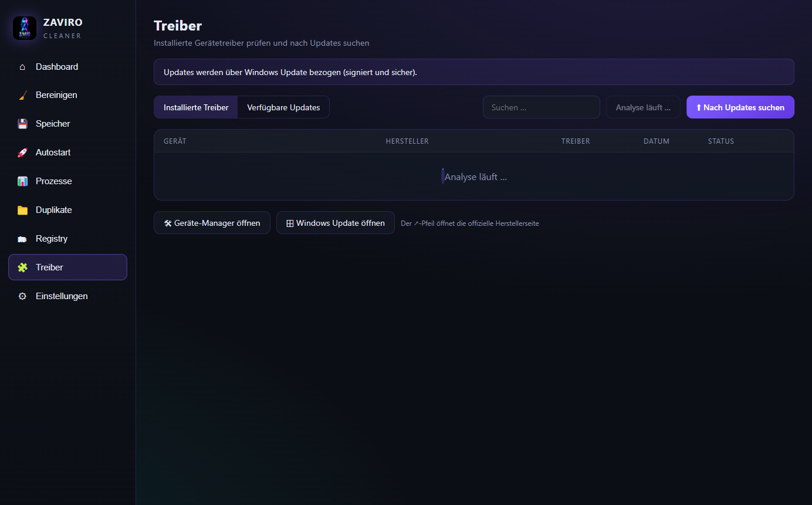This screenshot has width=812, height=505.
Task: Open Einstellungen via the gear icon
Action: (x=23, y=296)
